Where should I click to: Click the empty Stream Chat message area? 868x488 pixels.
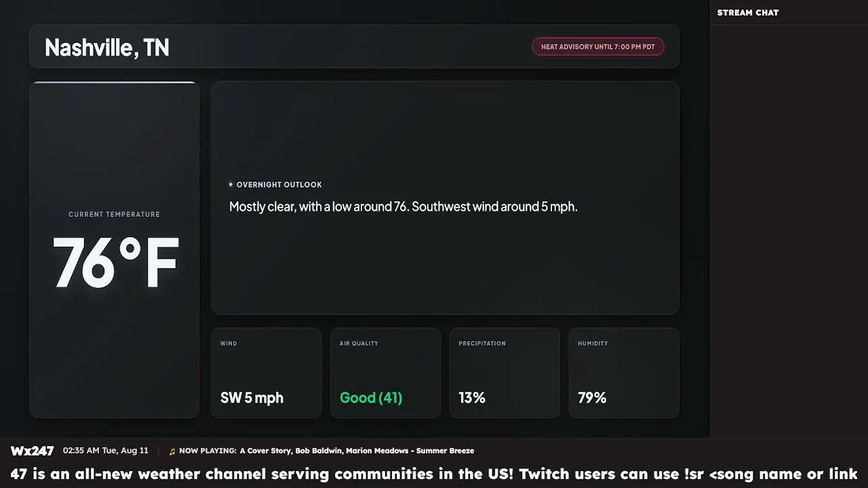click(789, 230)
